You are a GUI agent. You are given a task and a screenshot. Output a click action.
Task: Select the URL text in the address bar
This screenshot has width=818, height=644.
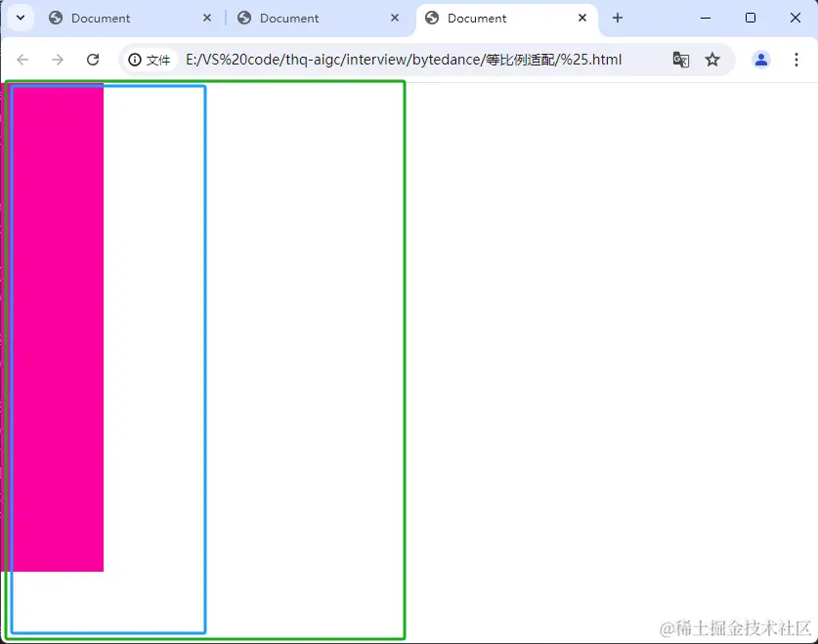click(391, 60)
